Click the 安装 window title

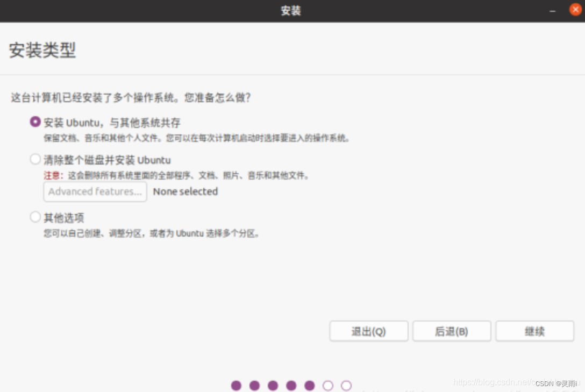pos(291,10)
